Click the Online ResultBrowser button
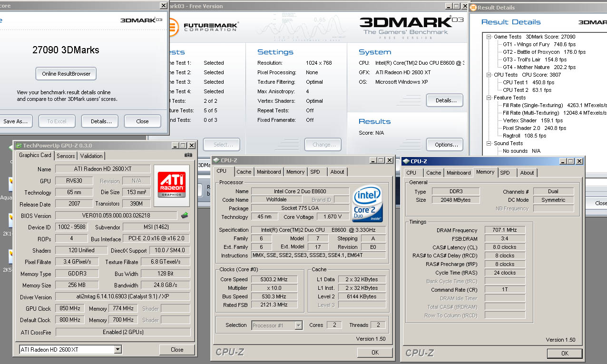Image resolution: width=607 pixels, height=364 pixels. [x=66, y=74]
